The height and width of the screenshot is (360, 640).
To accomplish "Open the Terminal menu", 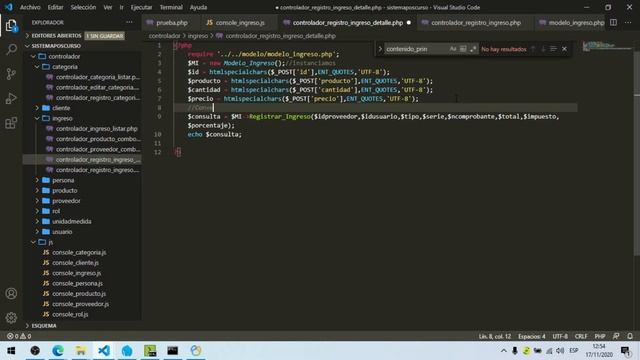I will click(x=171, y=7).
